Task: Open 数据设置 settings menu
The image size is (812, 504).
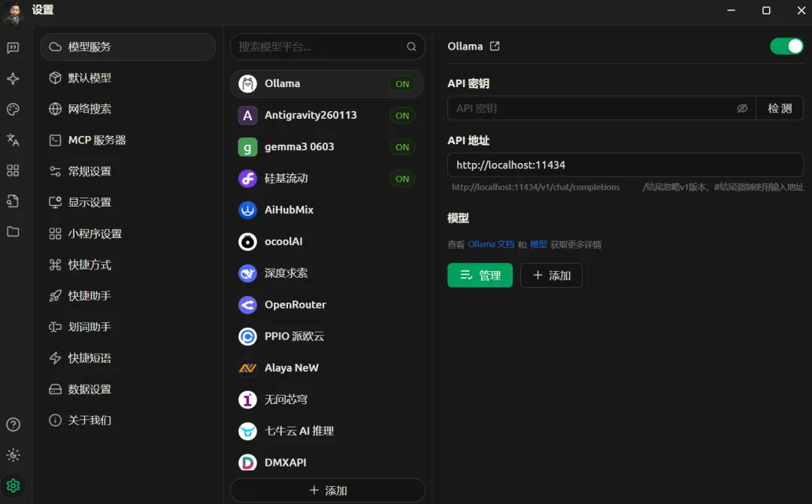Action: 128,389
